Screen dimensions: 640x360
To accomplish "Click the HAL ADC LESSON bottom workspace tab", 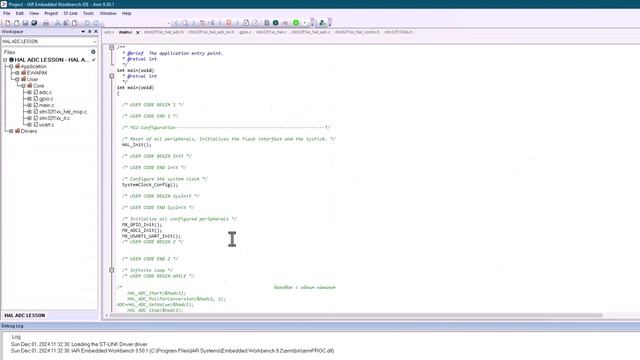I will [24, 316].
